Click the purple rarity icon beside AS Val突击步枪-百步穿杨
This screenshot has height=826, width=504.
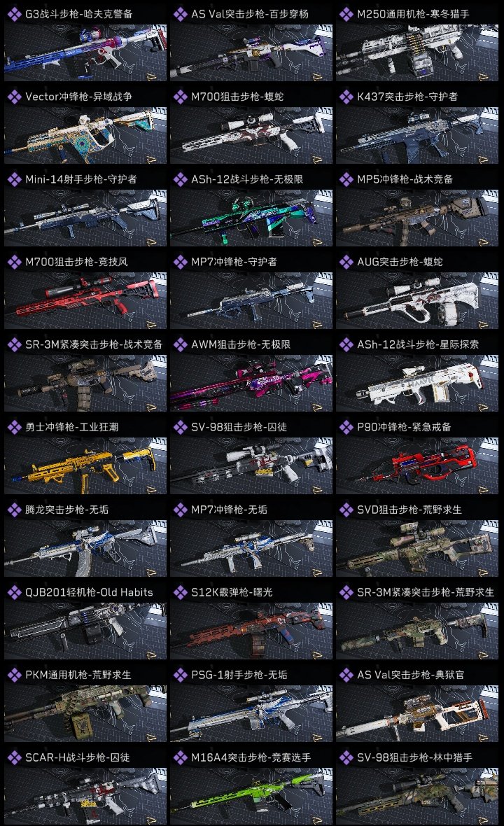181,14
